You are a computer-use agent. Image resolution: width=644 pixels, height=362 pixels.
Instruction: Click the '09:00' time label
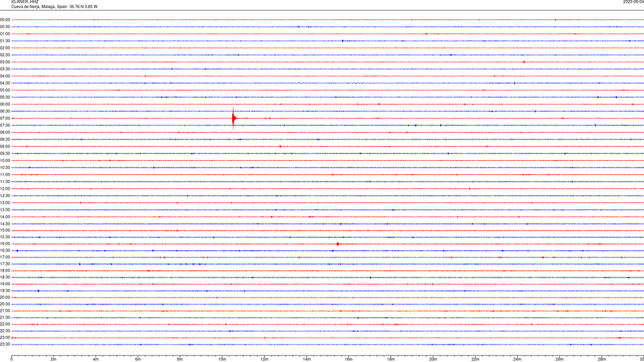(5, 147)
